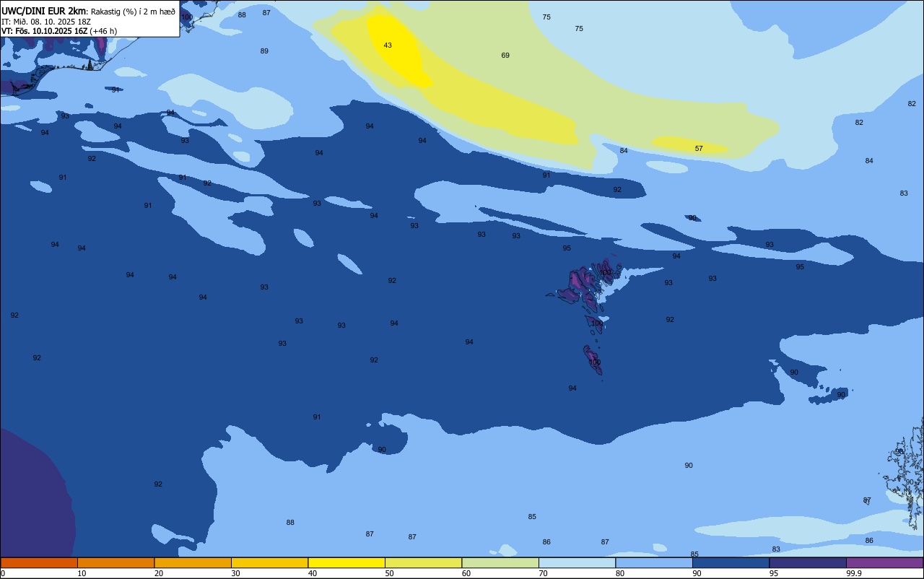The width and height of the screenshot is (924, 579).
Task: Click the 70–80 pale blue legend swatch
Action: (577, 562)
